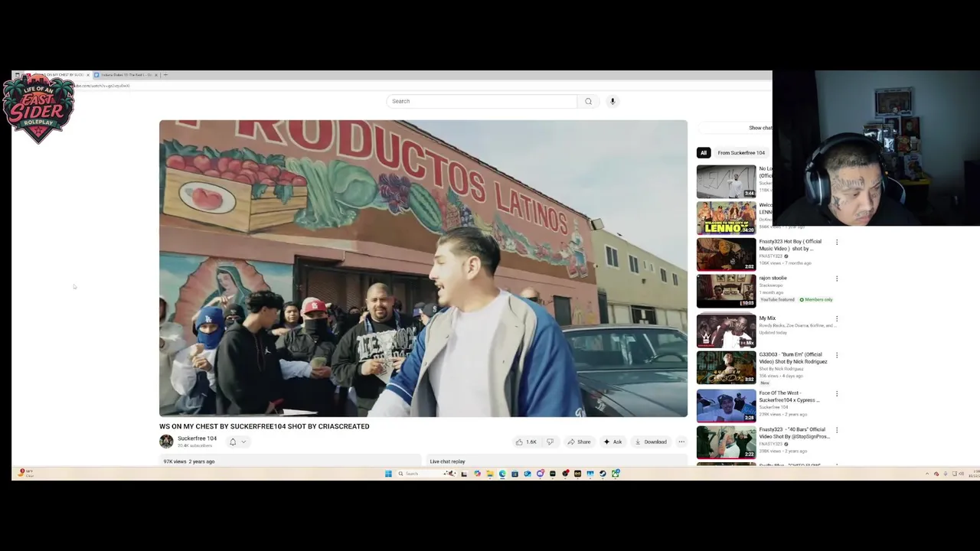Click the taskbar weather widget
Image resolution: width=980 pixels, height=551 pixels.
point(25,474)
